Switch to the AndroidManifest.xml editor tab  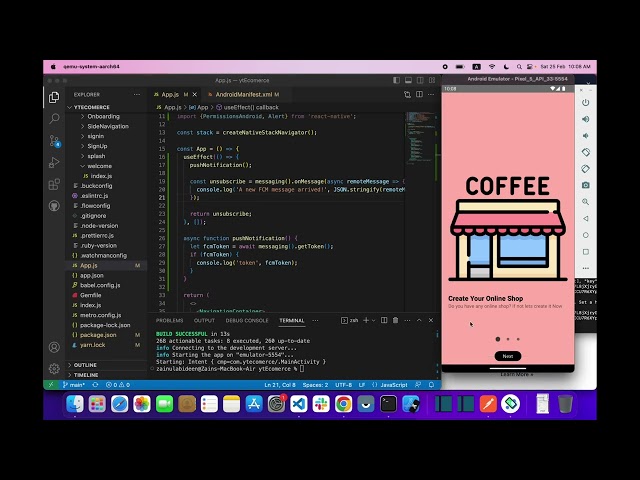(243, 94)
